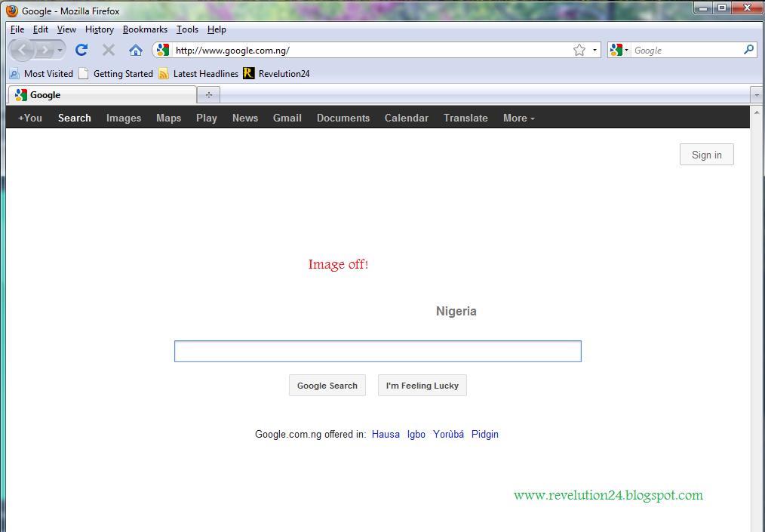Screen dimensions: 765x532
Task: Switch to the Gmail section
Action: click(287, 118)
